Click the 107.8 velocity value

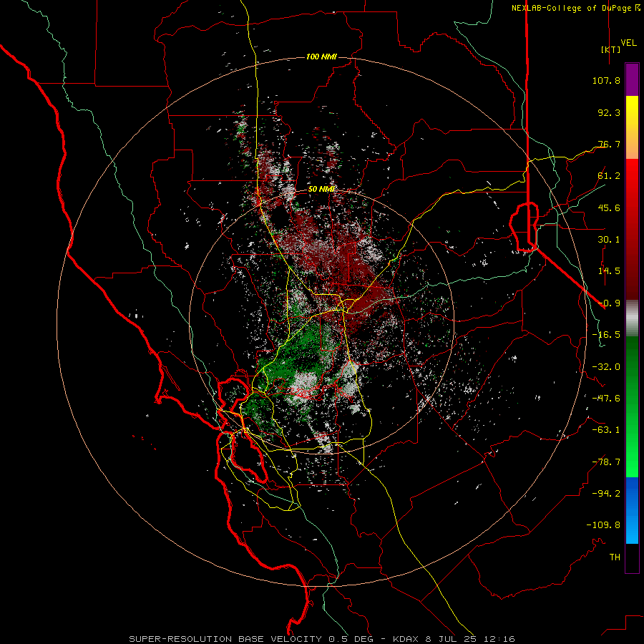point(606,80)
